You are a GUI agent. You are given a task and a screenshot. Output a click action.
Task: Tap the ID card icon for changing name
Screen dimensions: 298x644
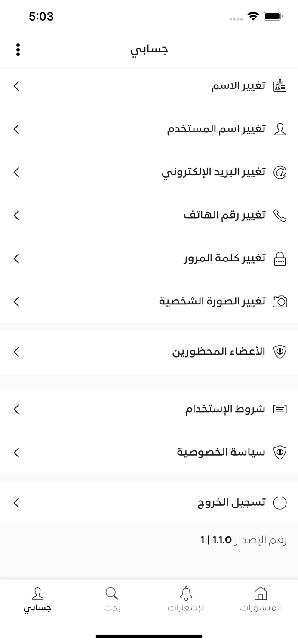[x=280, y=86]
